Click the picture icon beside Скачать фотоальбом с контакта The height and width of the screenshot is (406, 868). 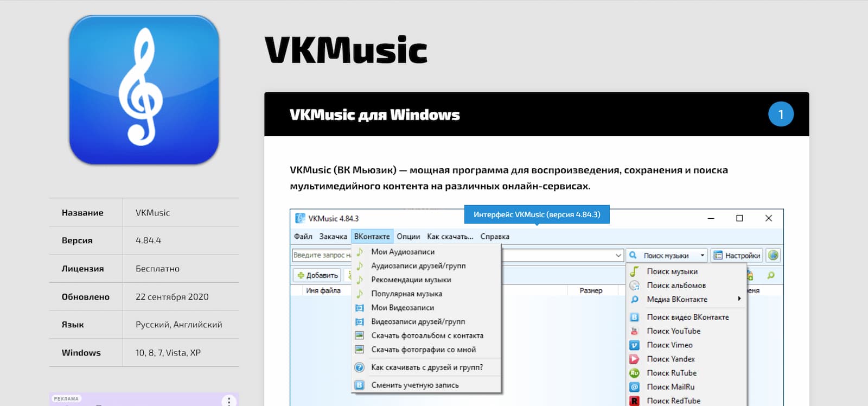(359, 335)
